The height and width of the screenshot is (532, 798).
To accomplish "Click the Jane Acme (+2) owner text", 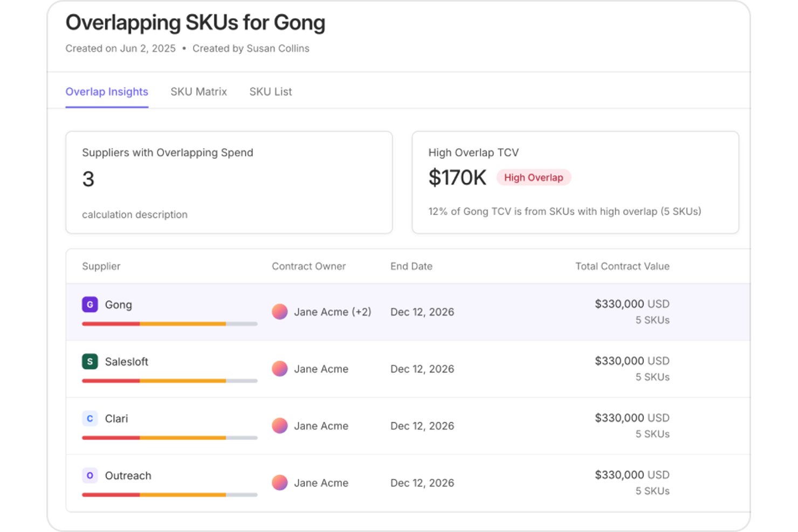I will click(x=333, y=312).
